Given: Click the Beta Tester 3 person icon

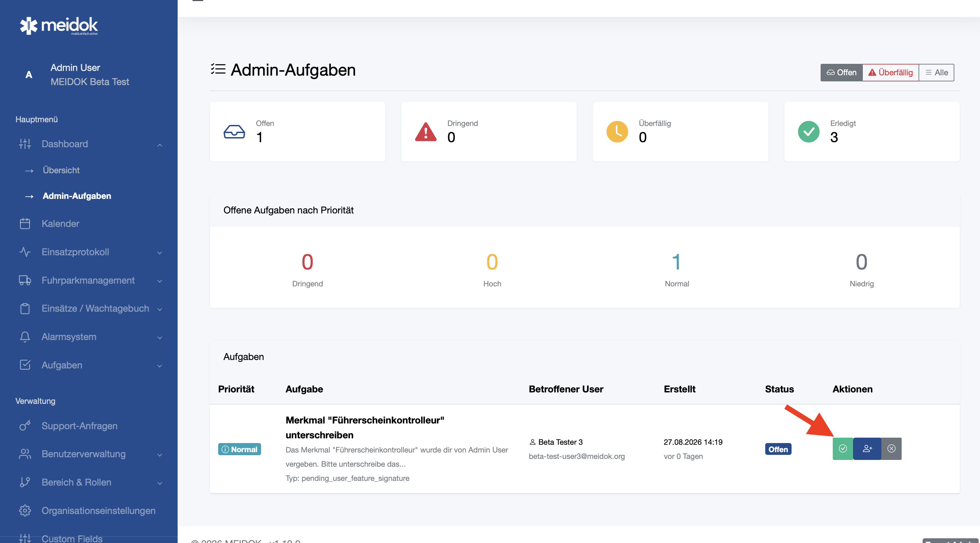Looking at the screenshot, I should click(x=533, y=442).
